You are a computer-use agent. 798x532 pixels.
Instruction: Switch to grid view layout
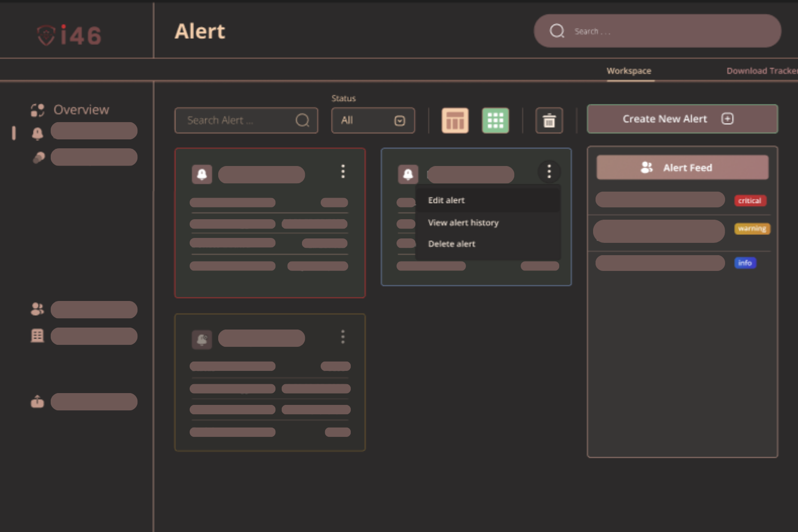coord(496,120)
